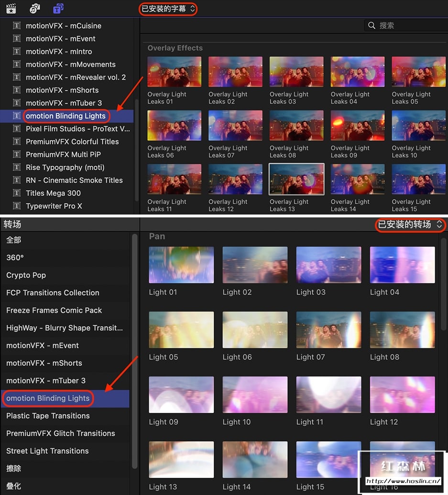Select the Light 14 transition thumbnail

tap(255, 459)
